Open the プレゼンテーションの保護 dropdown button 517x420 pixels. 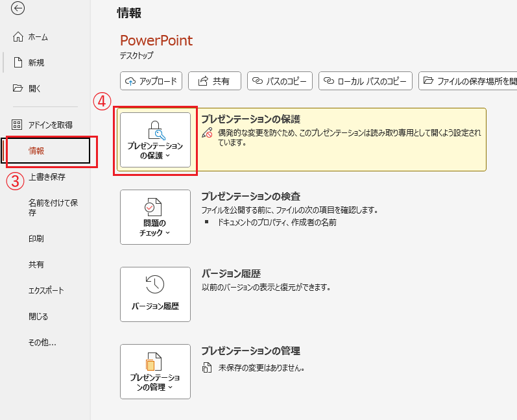click(x=155, y=140)
